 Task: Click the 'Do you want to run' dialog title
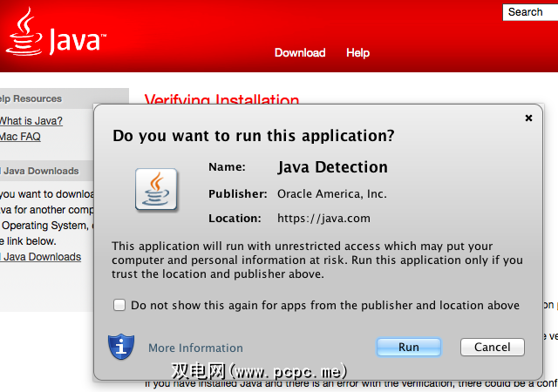click(254, 136)
